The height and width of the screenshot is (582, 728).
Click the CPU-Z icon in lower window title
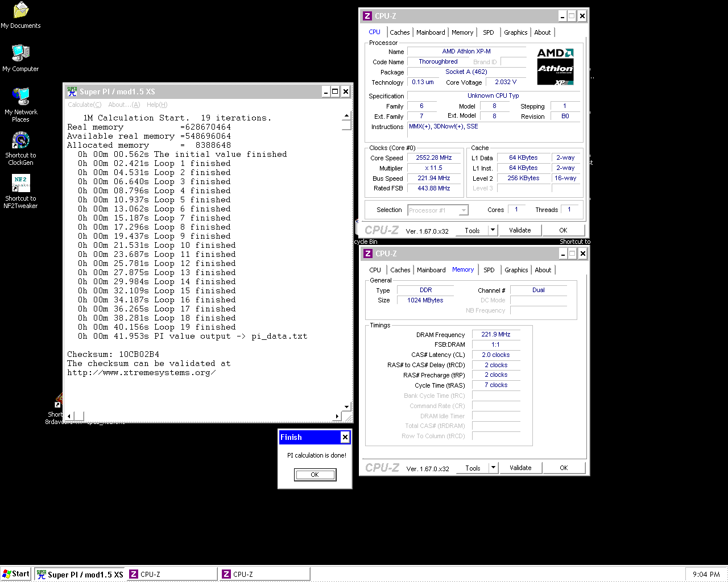click(367, 253)
